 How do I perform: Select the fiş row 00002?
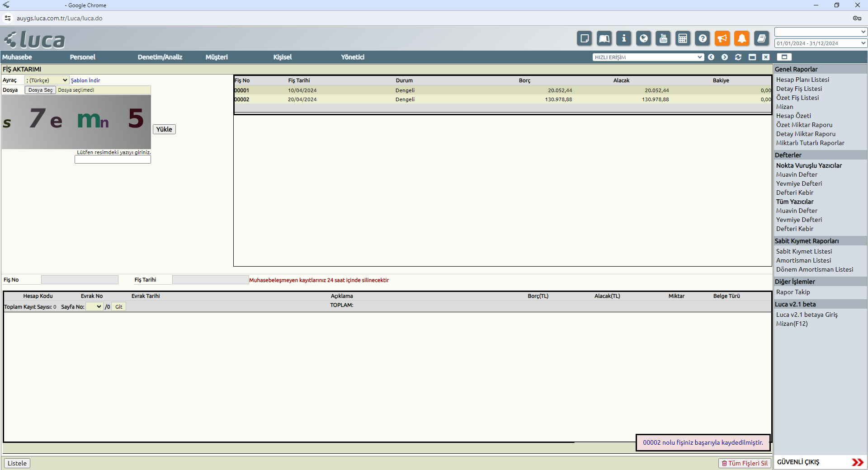click(503, 99)
